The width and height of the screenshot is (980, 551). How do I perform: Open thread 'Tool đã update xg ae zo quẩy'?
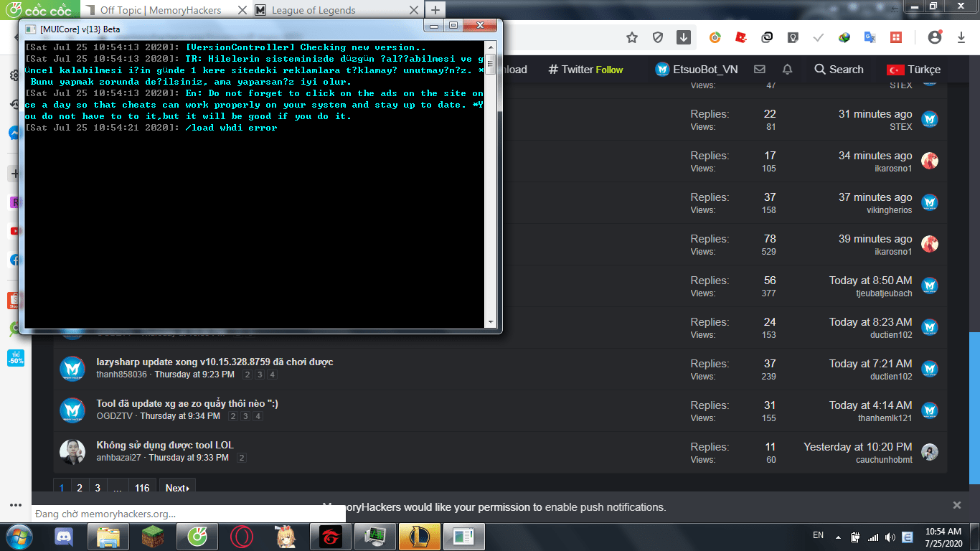point(187,403)
